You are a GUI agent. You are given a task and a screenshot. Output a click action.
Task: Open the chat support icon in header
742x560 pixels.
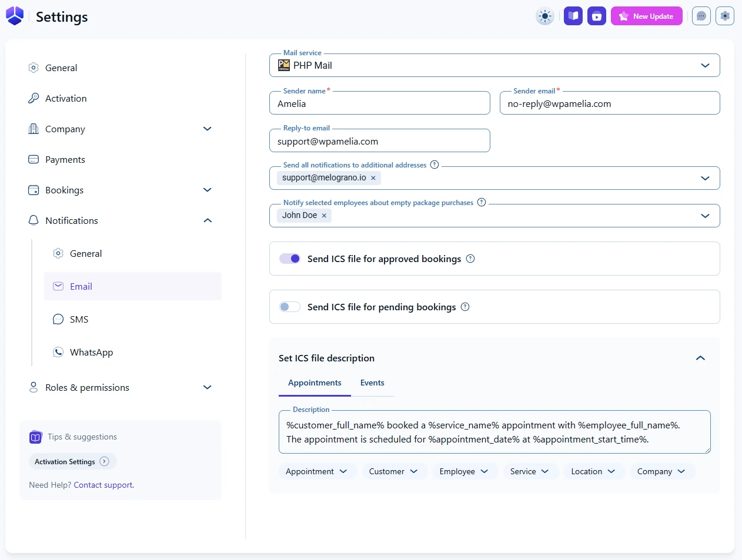[701, 16]
